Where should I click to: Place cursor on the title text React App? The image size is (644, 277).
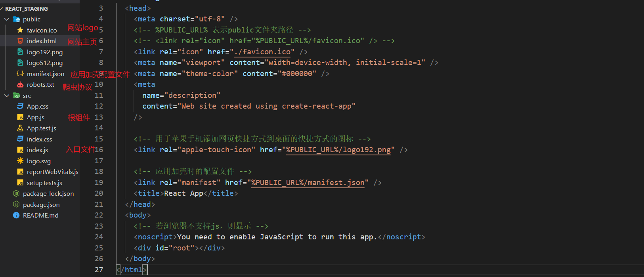click(183, 193)
